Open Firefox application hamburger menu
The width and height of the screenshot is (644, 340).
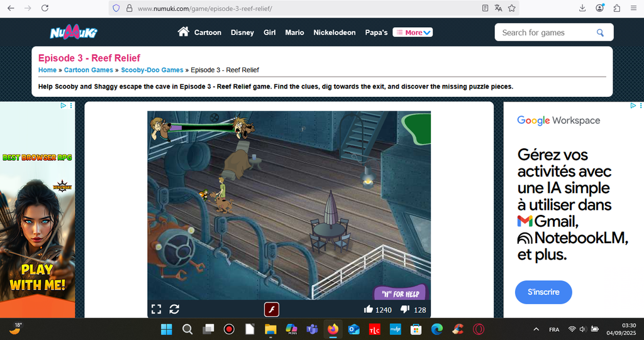[x=634, y=8]
